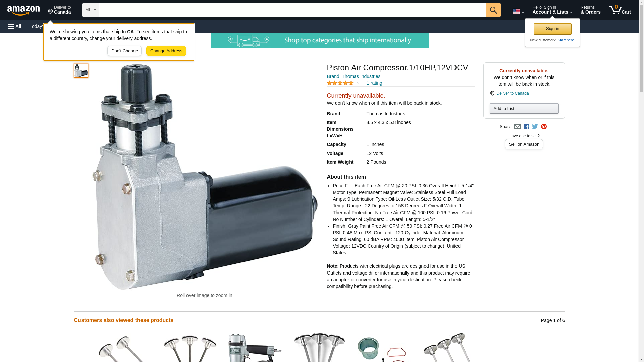Expand the country flag language selector
This screenshot has width=644, height=362.
coord(518,11)
